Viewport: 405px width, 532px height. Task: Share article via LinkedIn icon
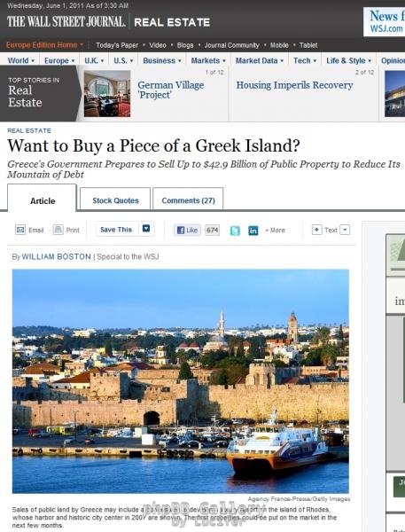(253, 231)
